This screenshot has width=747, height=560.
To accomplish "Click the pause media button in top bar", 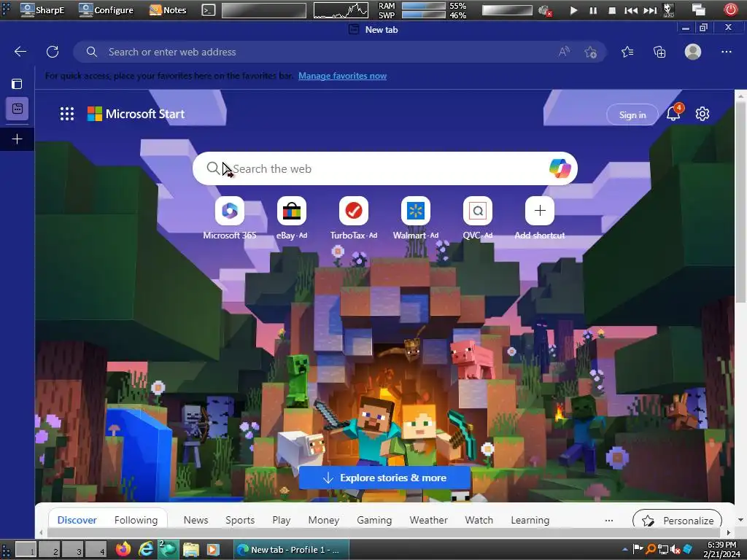I will 592,10.
